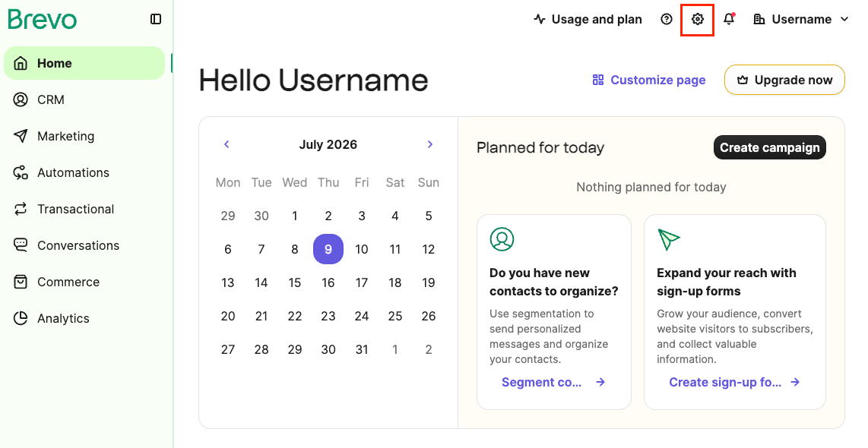Click the Create campaign button
The height and width of the screenshot is (448, 868).
coord(769,147)
